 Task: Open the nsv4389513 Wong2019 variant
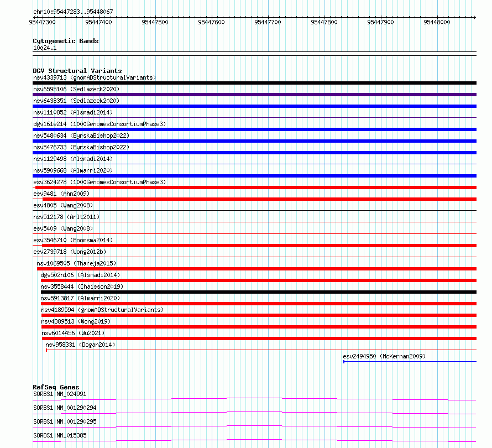76,321
